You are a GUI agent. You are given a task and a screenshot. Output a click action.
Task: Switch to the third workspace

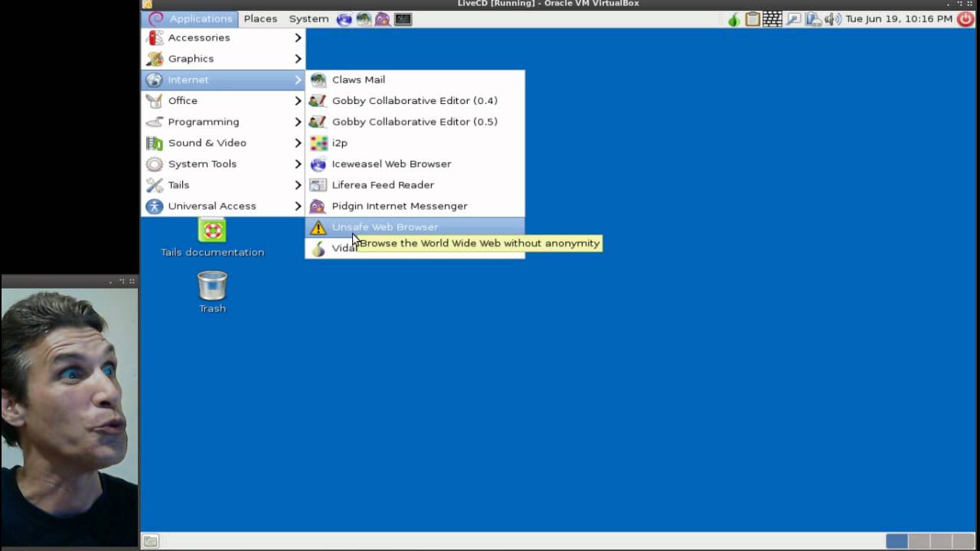click(x=941, y=541)
